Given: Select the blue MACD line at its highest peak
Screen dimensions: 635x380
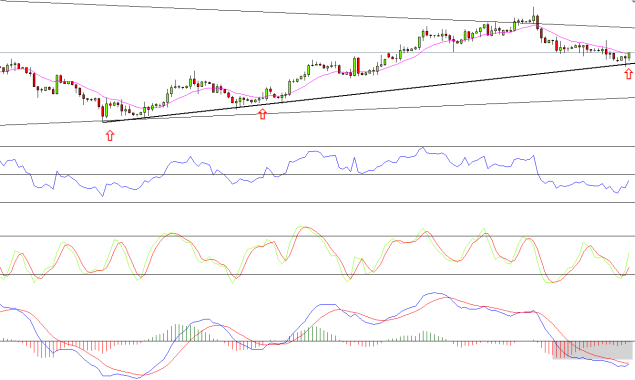Looking at the screenshot, I should point(436,293).
